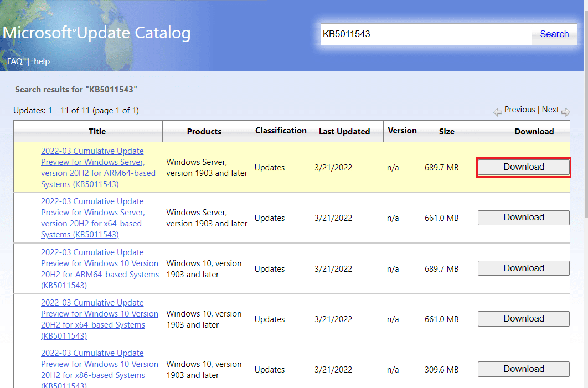Click the Previous page text
Screen dimensions: 588x388
click(519, 110)
